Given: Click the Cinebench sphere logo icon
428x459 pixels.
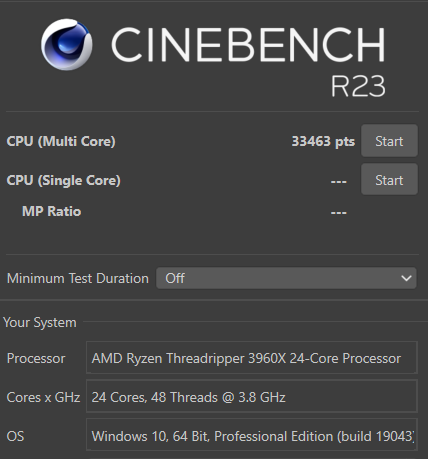Looking at the screenshot, I should (67, 44).
